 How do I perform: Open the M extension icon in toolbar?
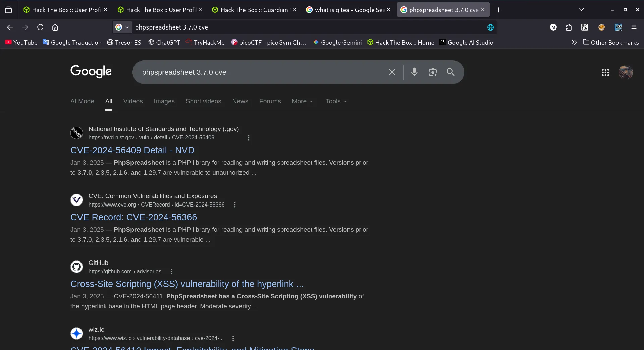[x=553, y=27]
